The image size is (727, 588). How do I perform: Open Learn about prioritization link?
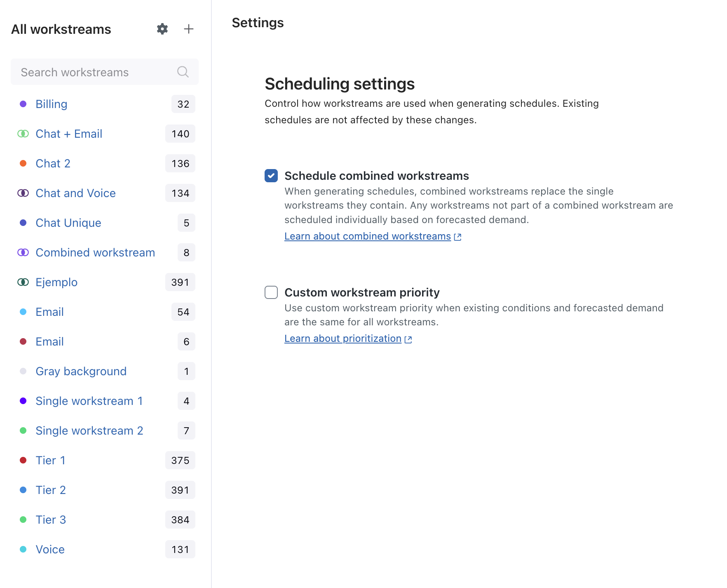point(342,339)
